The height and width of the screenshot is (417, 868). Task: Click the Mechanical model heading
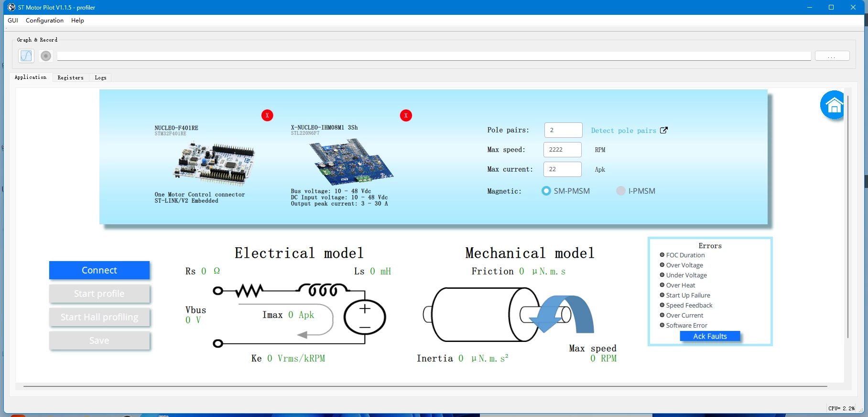click(530, 253)
